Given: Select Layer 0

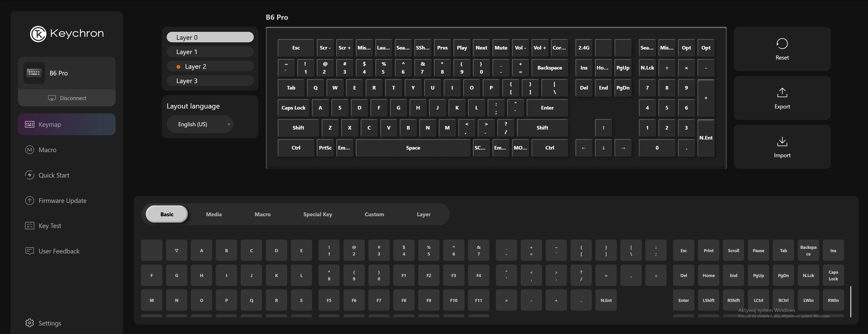Looking at the screenshot, I should pyautogui.click(x=210, y=37).
